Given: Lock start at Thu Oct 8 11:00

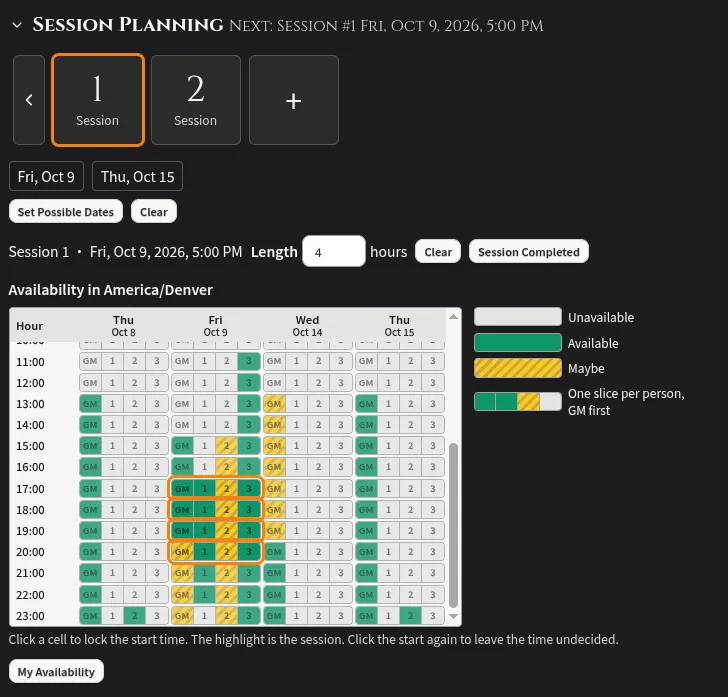Looking at the screenshot, I should [x=124, y=361].
